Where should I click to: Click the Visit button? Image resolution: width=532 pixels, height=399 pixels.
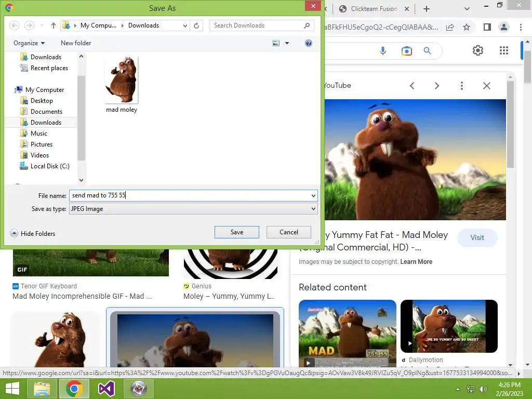477,237
